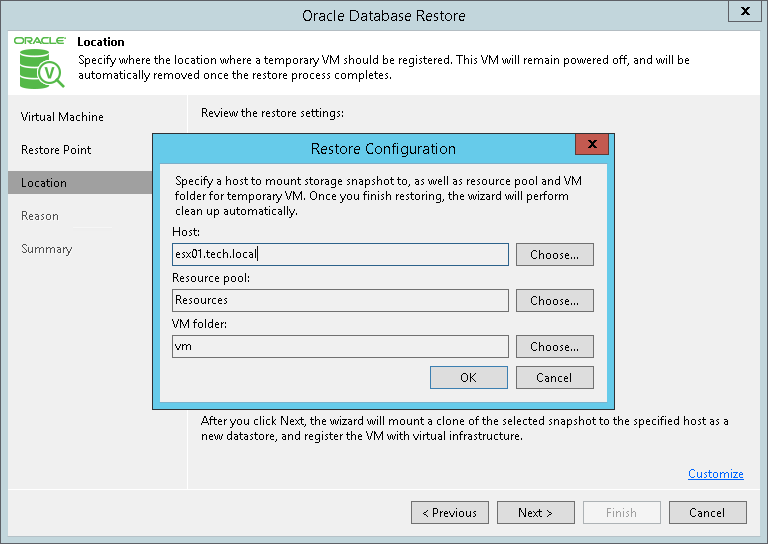
Task: Select the Summary wizard step
Action: [47, 249]
